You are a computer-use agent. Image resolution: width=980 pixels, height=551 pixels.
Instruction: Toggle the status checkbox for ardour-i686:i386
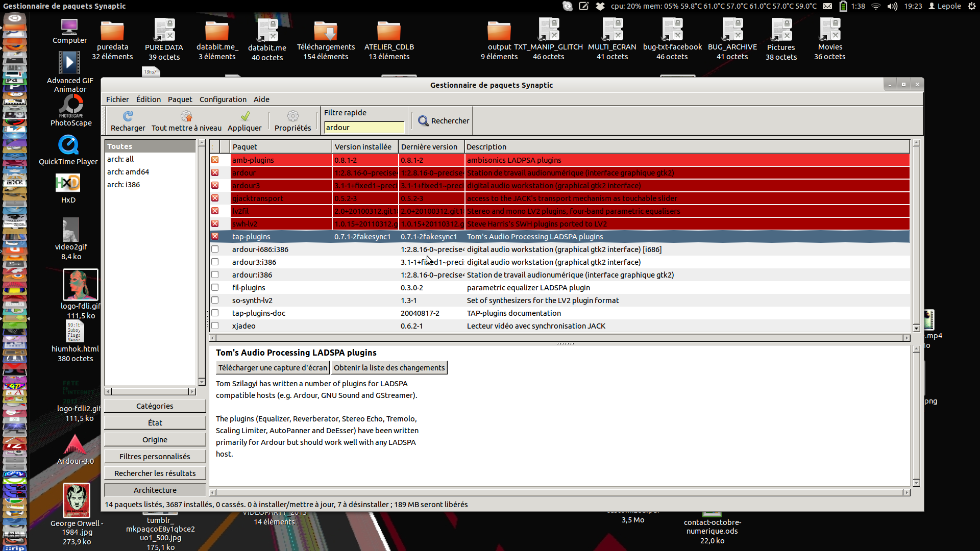(x=215, y=249)
